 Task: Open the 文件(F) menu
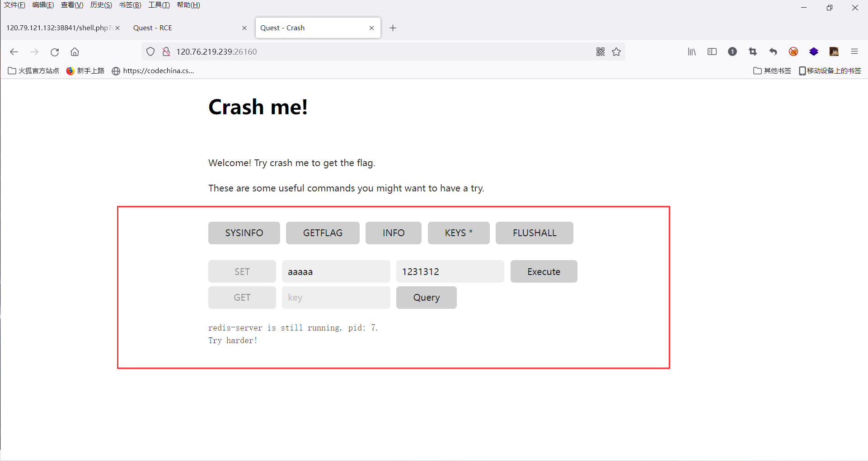[x=14, y=5]
